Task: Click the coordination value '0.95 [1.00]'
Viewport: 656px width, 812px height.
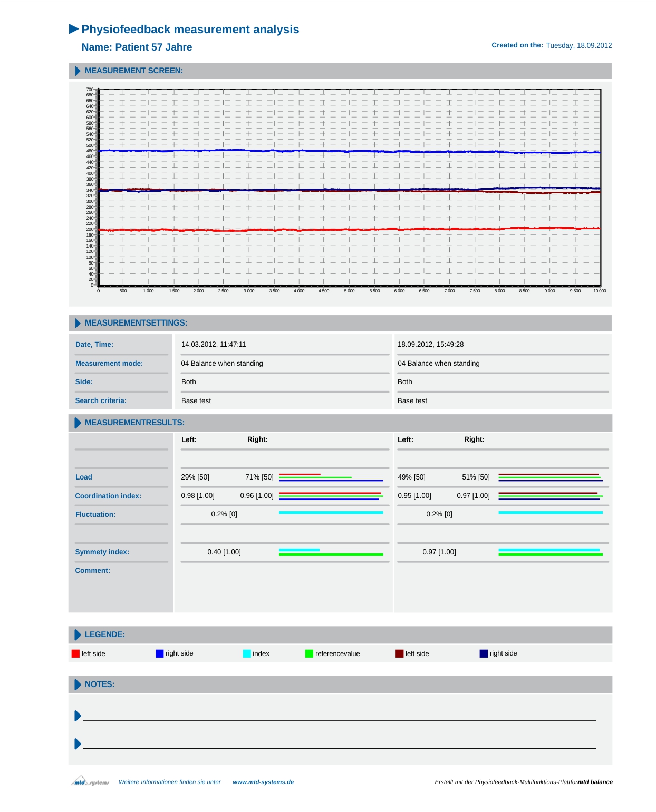Action: point(414,496)
